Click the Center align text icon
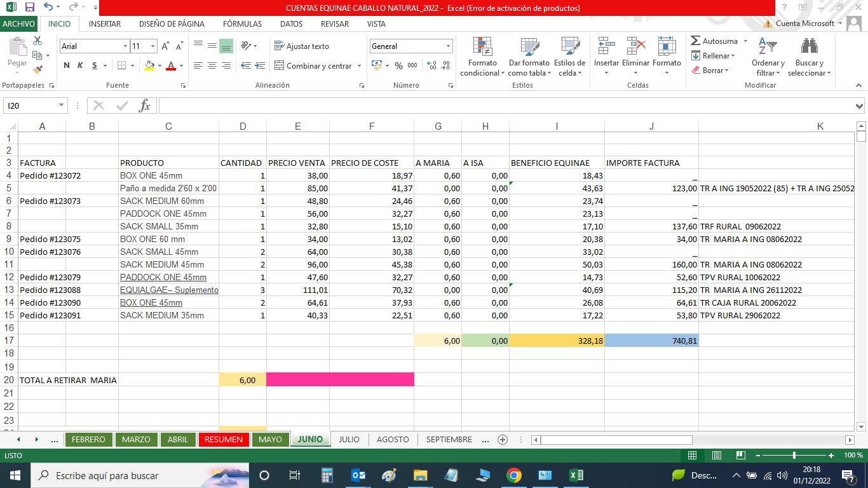The width and height of the screenshot is (868, 488). [x=212, y=65]
